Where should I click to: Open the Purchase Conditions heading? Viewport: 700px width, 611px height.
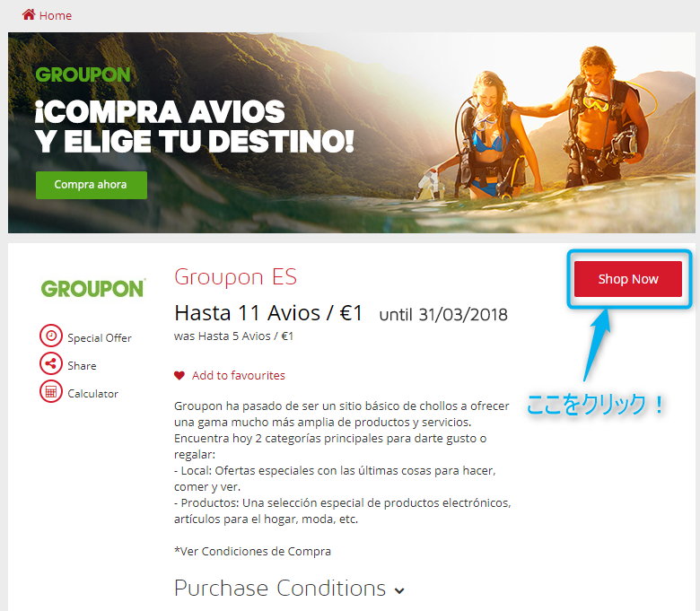(280, 588)
